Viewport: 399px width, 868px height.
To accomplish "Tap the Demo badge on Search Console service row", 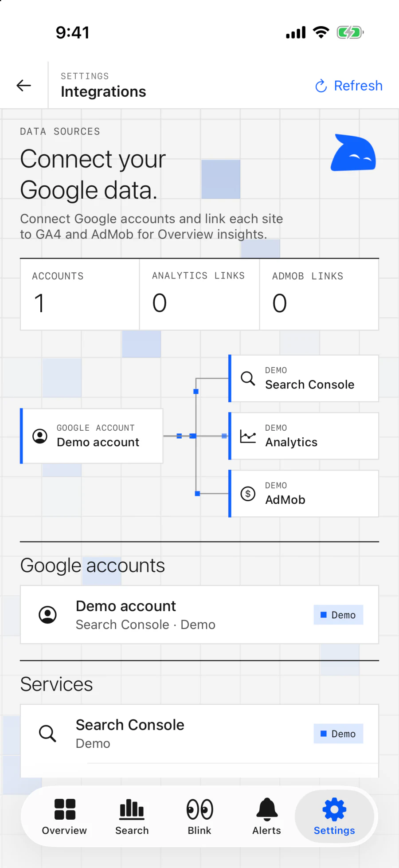I will [338, 734].
